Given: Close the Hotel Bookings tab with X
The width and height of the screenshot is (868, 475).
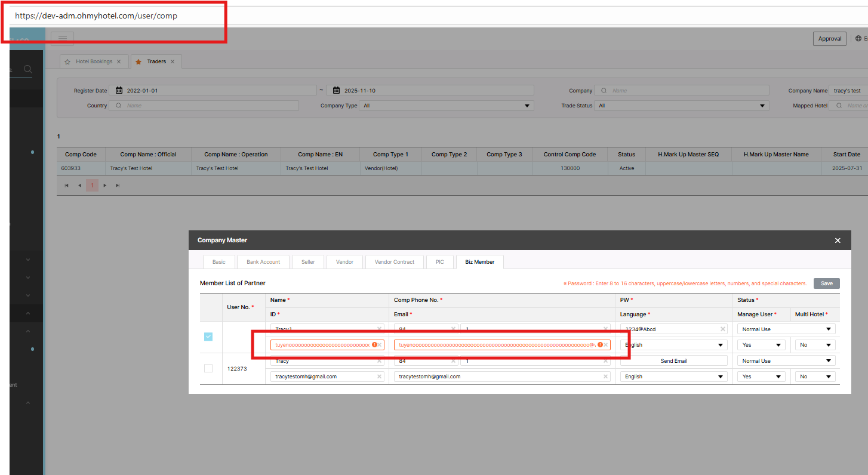Looking at the screenshot, I should pyautogui.click(x=119, y=61).
